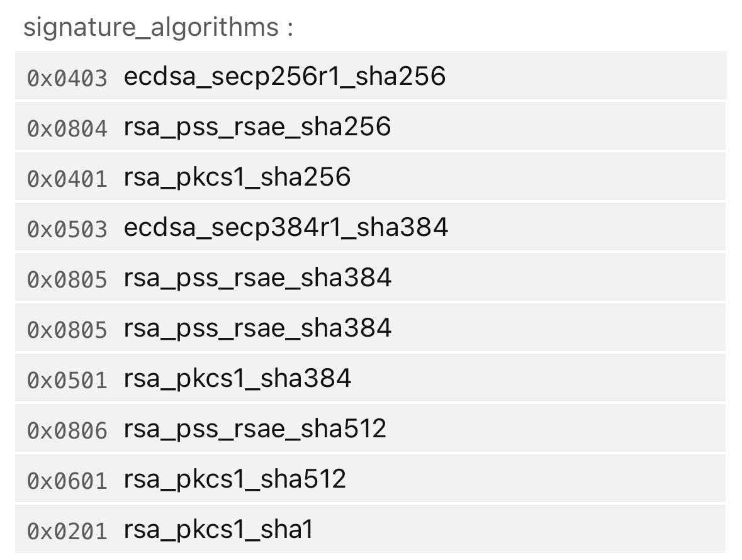Select the second rsa_pss_rsae_sha384 entry
This screenshot has width=742, height=560.
coord(257,328)
